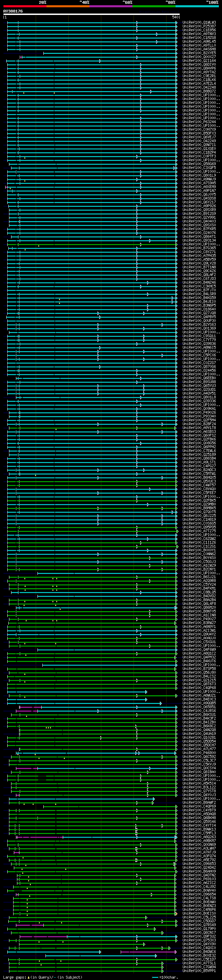Select the UniRef100_C9E2R1 label
Viewport: 222px width, 980px height.
[x=199, y=76]
